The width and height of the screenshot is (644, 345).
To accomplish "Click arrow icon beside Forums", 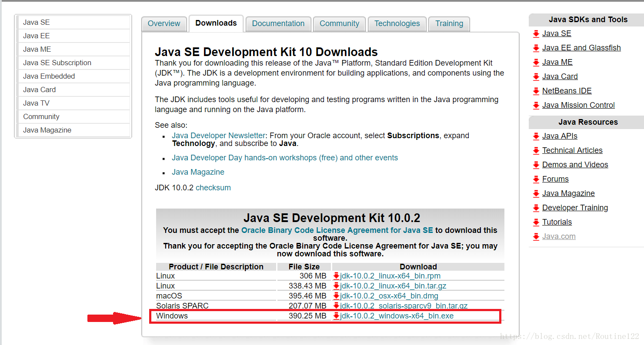I will tap(536, 179).
